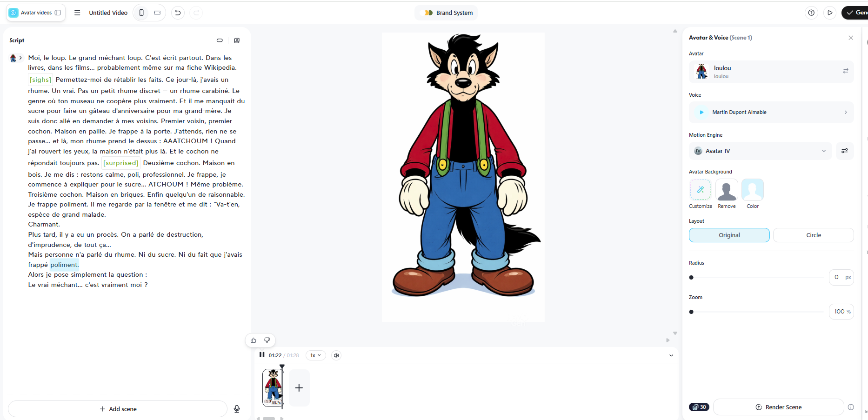Click the microphone icon to record audio
This screenshot has height=420, width=868.
tap(237, 409)
